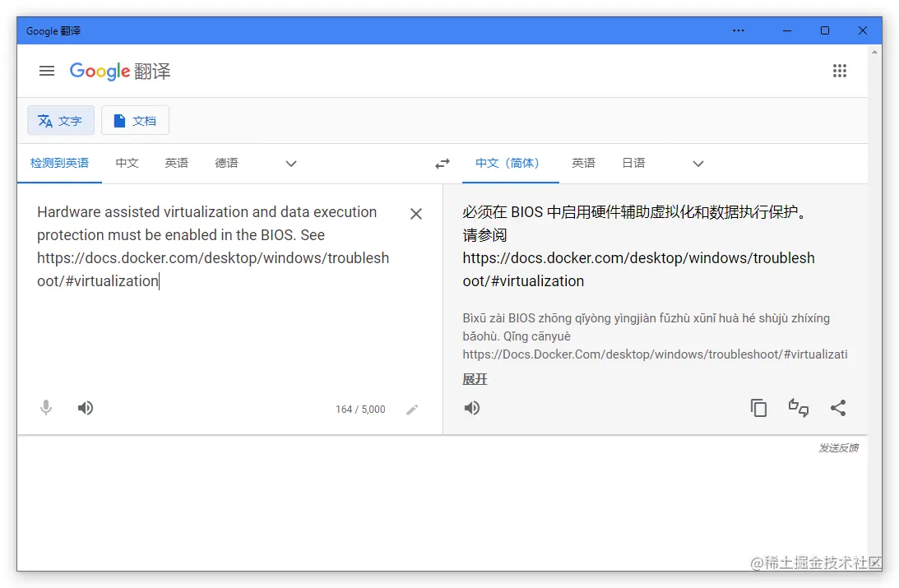
Task: Open the title bar three-dots menu
Action: pyautogui.click(x=739, y=31)
